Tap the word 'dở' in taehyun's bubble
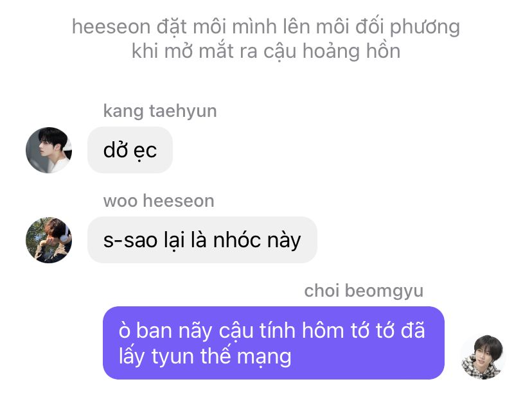The image size is (532, 393). tap(116, 149)
